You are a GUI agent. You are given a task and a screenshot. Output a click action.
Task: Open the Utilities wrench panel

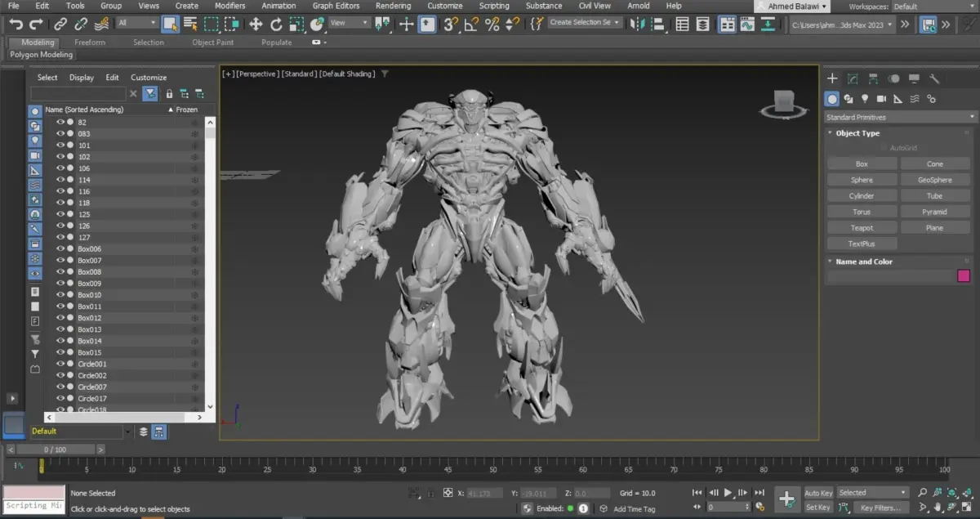point(935,78)
